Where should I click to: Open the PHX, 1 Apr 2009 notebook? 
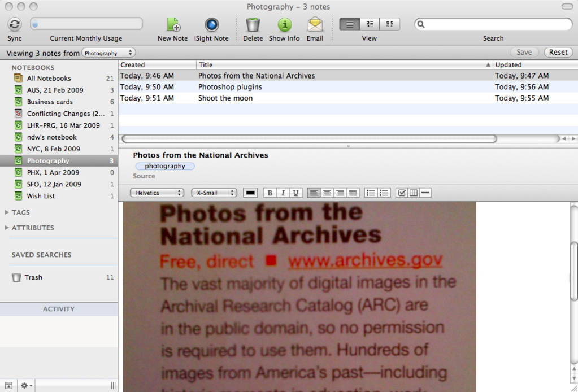[x=59, y=172]
